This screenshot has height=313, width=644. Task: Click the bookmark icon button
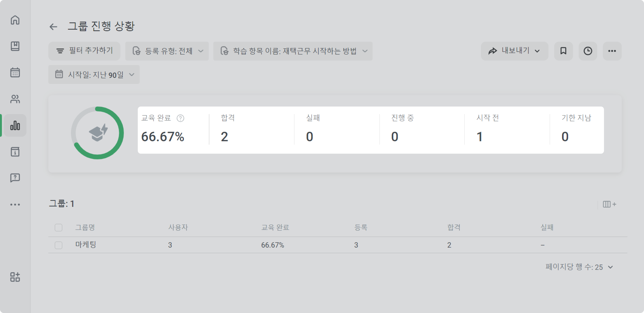[563, 51]
